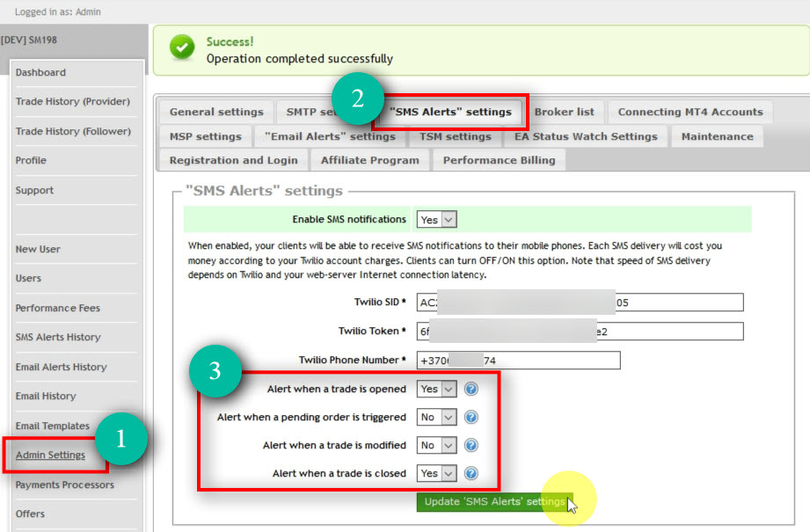The height and width of the screenshot is (532, 810).
Task: Click Update 'SMS Alerts' settings button
Action: 494,501
